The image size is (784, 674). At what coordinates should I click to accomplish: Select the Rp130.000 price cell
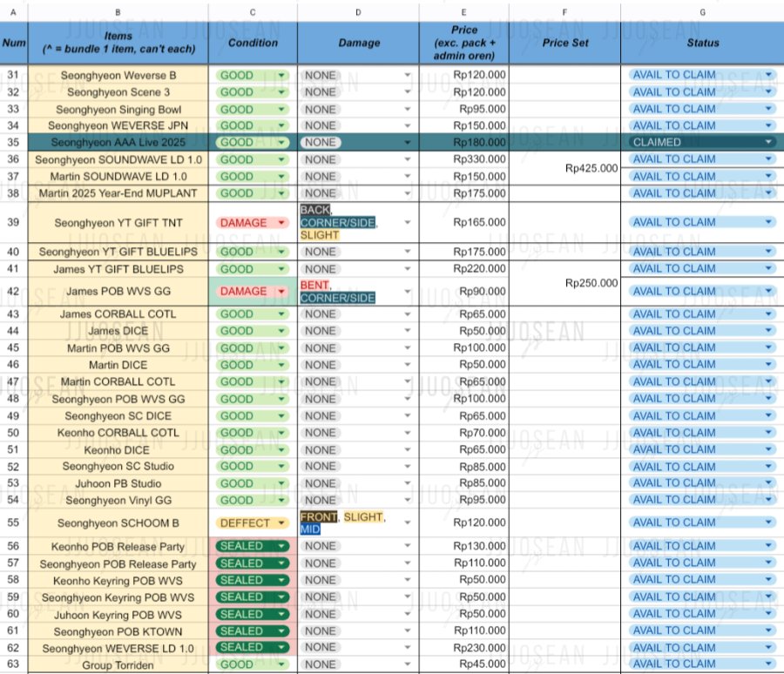pos(464,546)
